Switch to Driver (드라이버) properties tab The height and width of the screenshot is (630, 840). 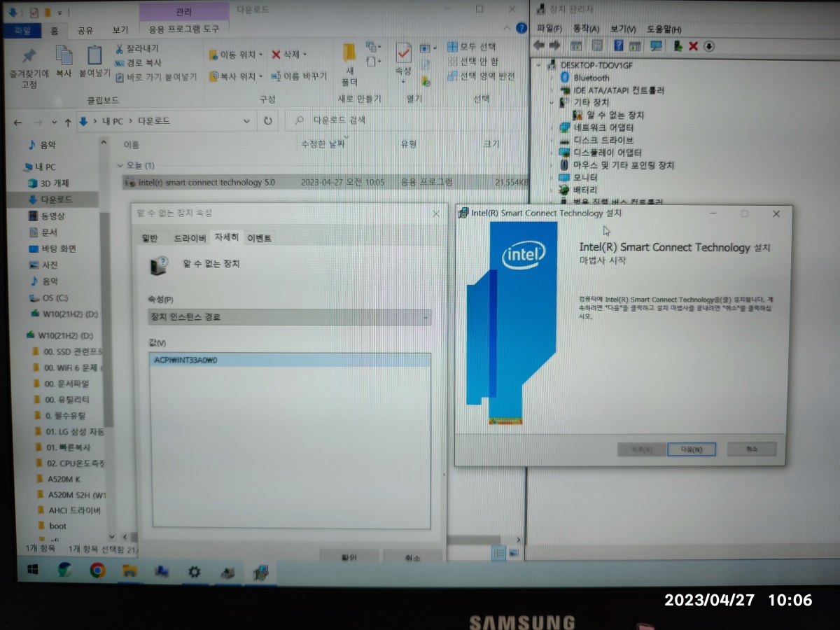[189, 238]
